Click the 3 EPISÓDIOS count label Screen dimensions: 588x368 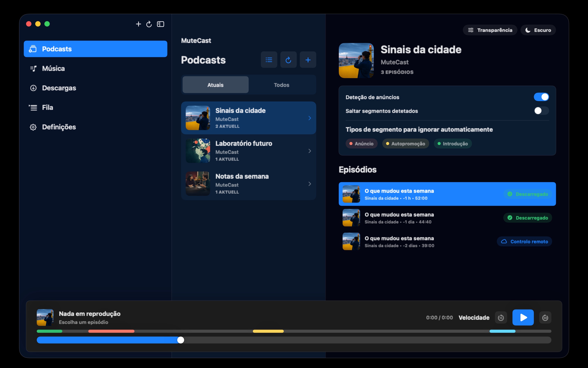(x=397, y=72)
